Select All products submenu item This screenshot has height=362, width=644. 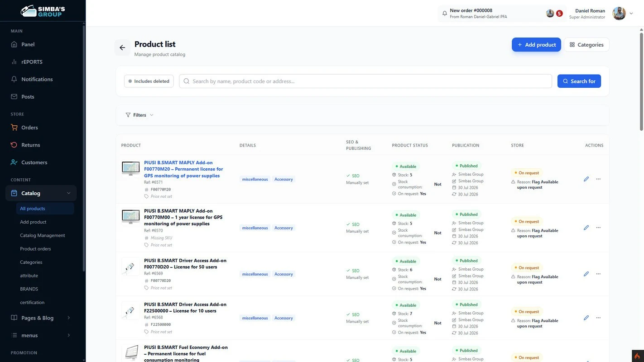point(44,209)
